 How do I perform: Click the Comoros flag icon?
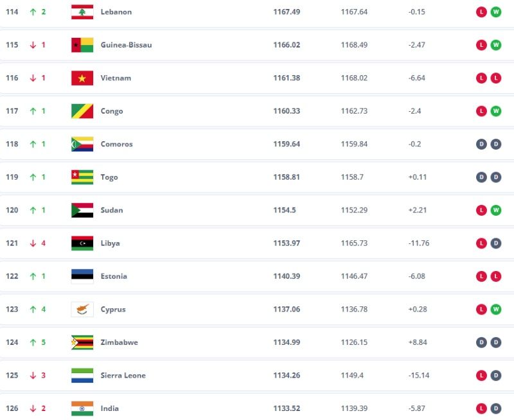tap(82, 144)
